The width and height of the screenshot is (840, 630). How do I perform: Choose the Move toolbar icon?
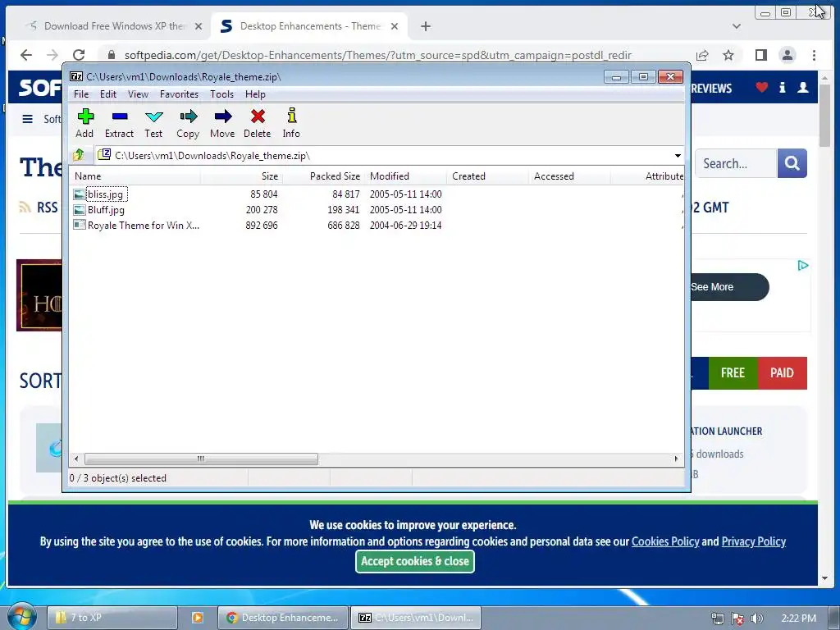tap(222, 123)
